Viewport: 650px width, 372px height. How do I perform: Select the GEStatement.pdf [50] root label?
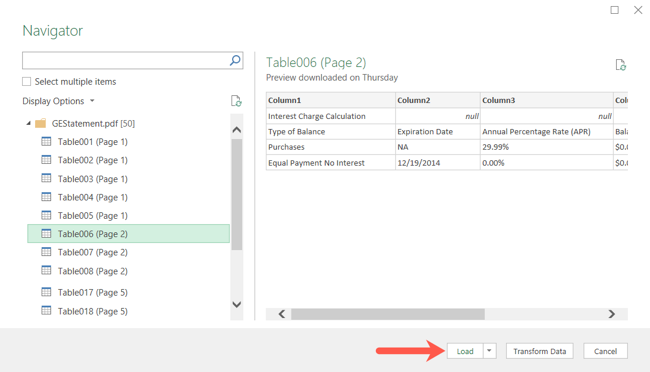coord(93,123)
